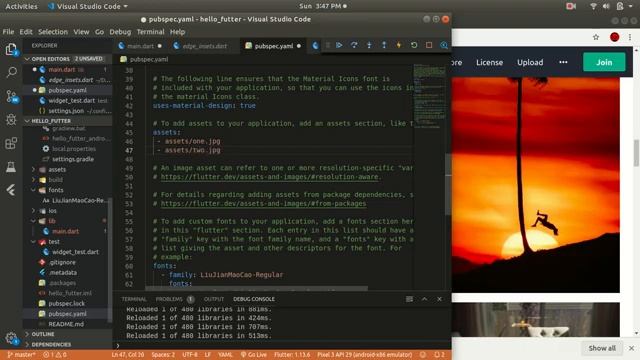Open widget_test.dart under test folder
Screen dimensions: 640x360
click(x=75, y=252)
